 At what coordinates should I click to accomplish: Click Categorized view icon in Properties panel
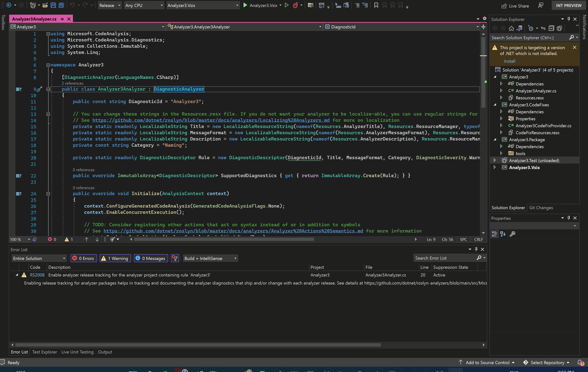point(495,234)
